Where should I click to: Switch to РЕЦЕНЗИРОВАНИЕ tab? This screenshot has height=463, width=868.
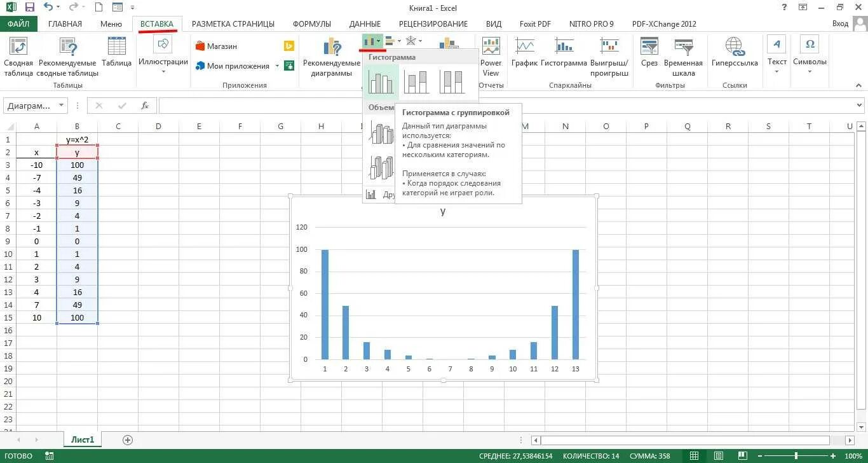(433, 24)
